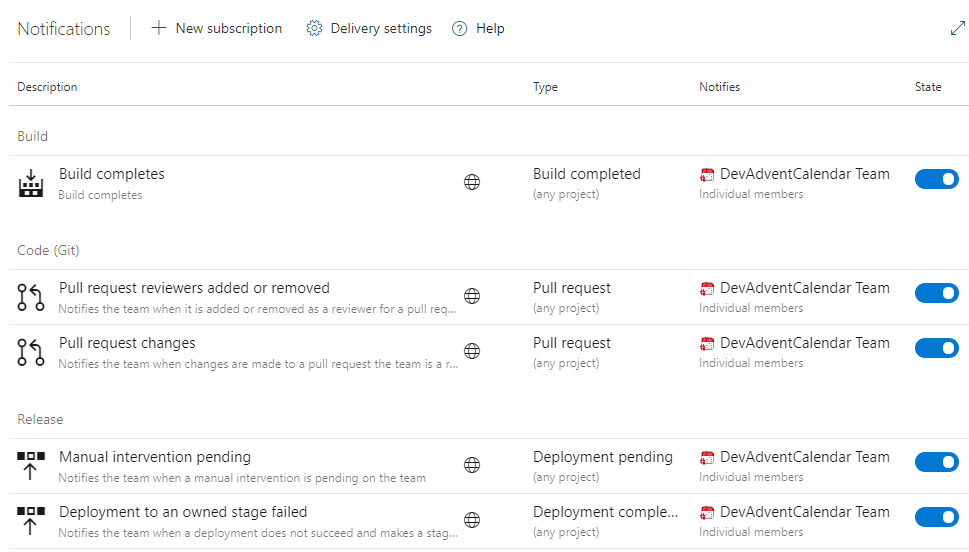Click the Manual intervention pending release icon

(x=32, y=466)
